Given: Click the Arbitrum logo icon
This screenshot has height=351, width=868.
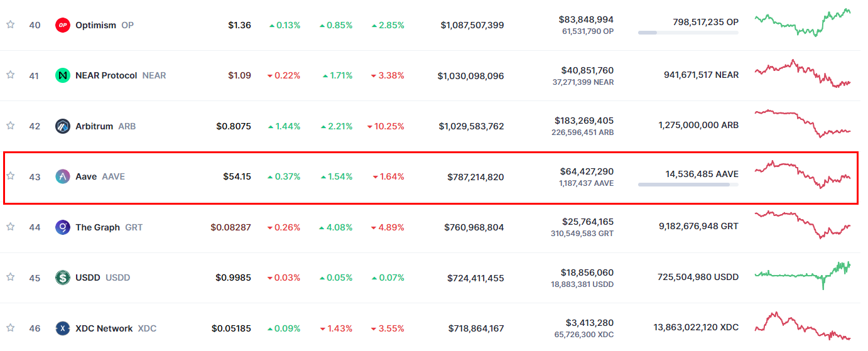Looking at the screenshot, I should pyautogui.click(x=63, y=126).
